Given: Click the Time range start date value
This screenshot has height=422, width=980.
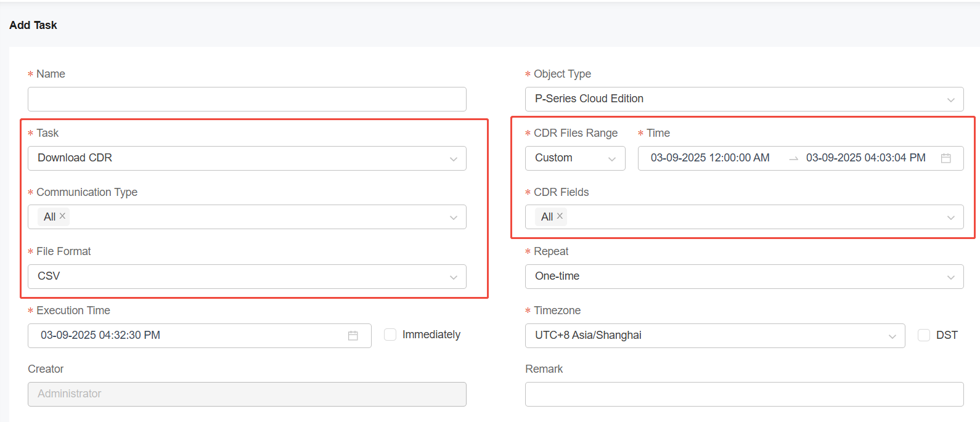Looking at the screenshot, I should (x=710, y=158).
